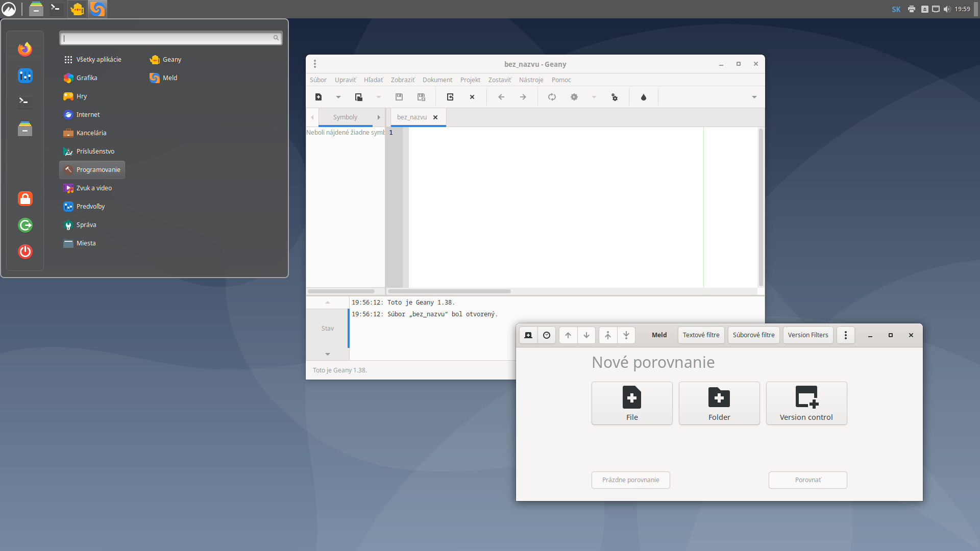
Task: Expand the Geany toolbar overflow arrow
Action: (x=754, y=97)
